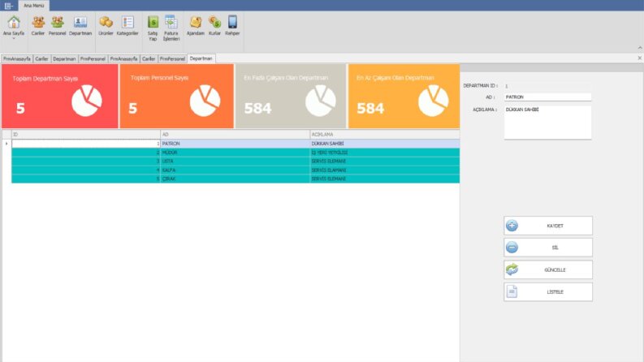Click the En Az Çalışanı Olan Departman title
The image size is (644, 362).
pyautogui.click(x=395, y=78)
